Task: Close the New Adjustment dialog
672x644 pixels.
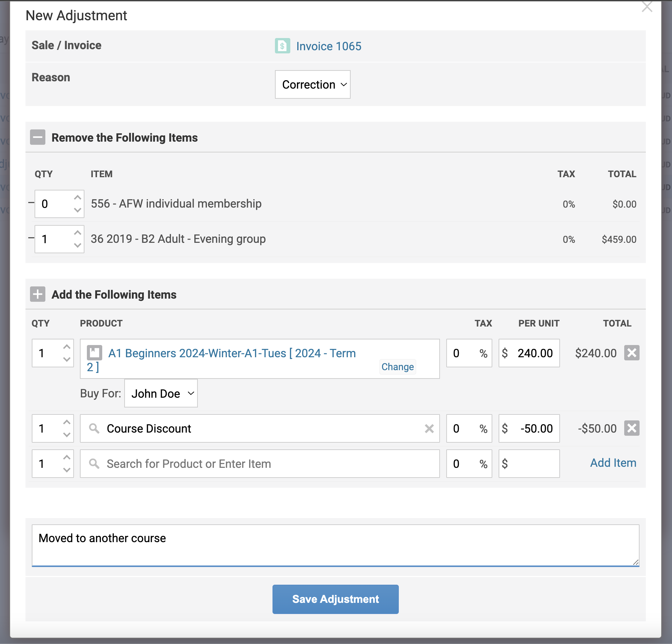Action: click(x=647, y=7)
